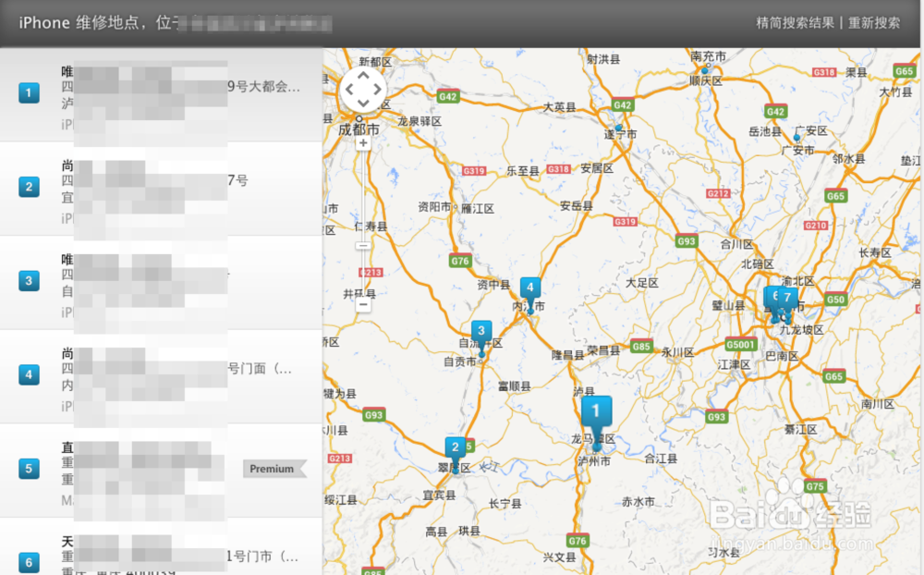924x575 pixels.
Task: Click the 泸州市 label on the map
Action: (x=594, y=461)
